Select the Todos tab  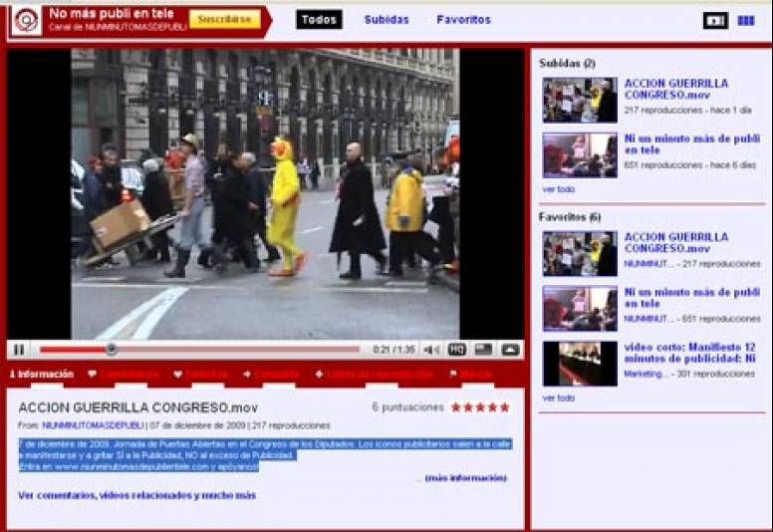[x=319, y=20]
